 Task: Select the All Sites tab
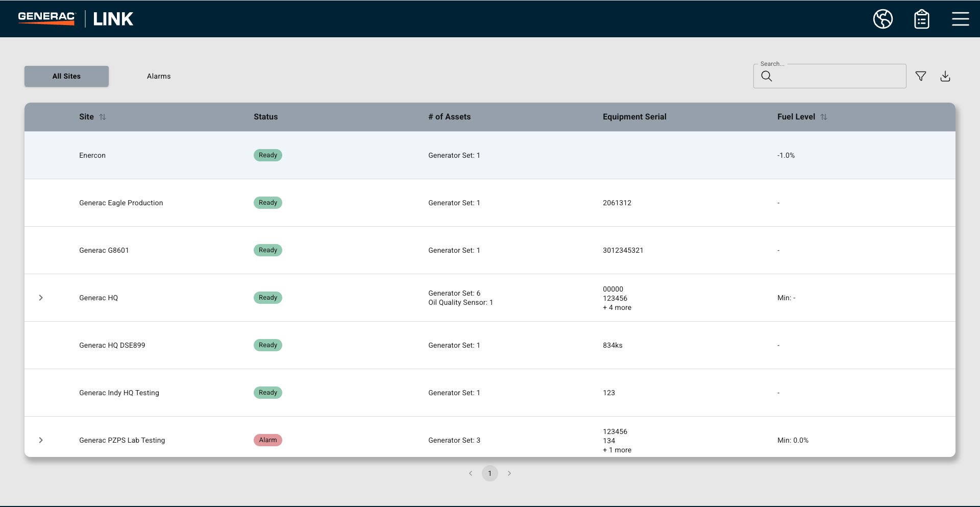(66, 76)
